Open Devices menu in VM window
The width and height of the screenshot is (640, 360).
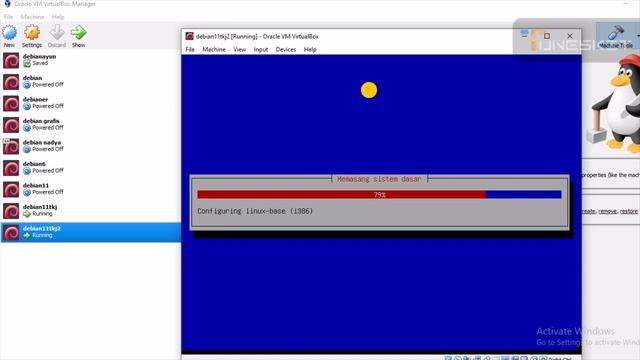coord(286,49)
